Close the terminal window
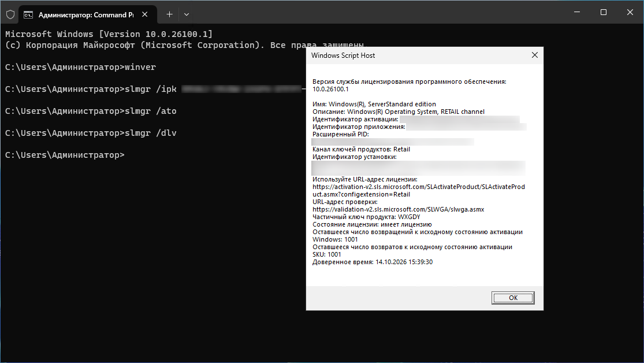Screen dimensions: 644x363 [x=630, y=12]
